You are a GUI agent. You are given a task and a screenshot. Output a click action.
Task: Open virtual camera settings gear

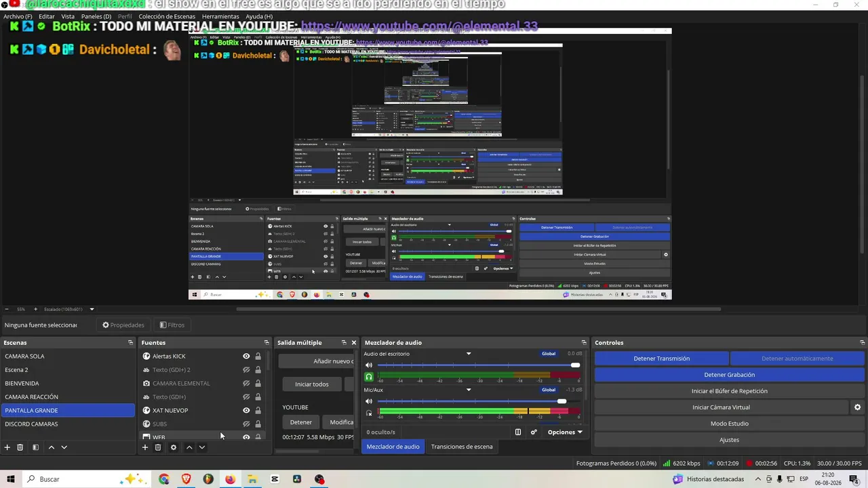tap(857, 407)
